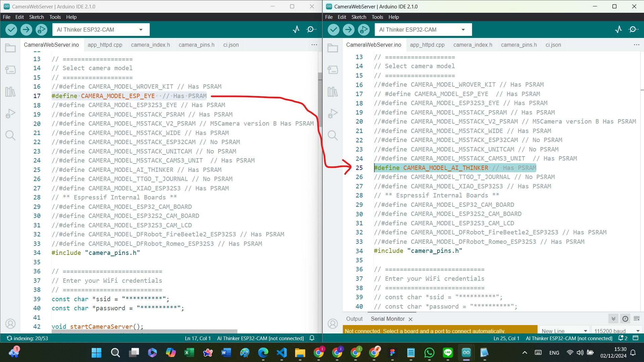Click Upload arrow button in right window

pos(349,30)
